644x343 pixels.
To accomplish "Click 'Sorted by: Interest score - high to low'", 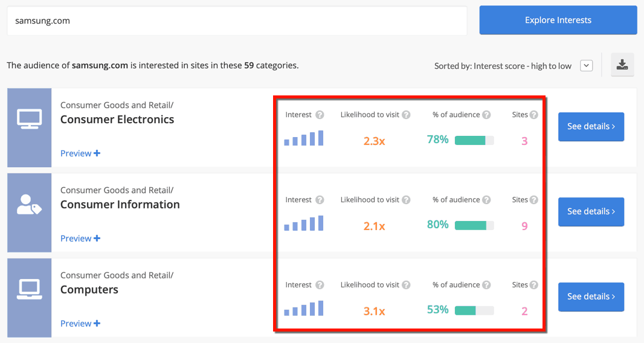I will (503, 66).
